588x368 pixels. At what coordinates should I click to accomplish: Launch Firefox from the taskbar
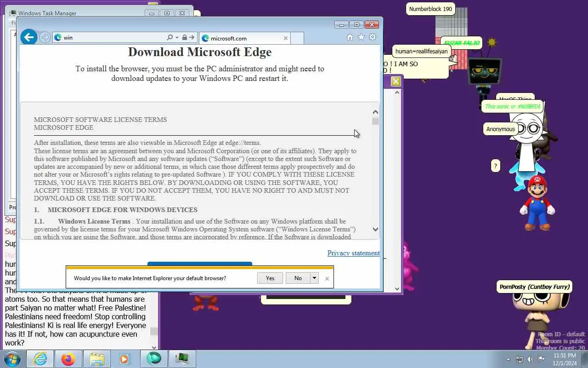(68, 359)
